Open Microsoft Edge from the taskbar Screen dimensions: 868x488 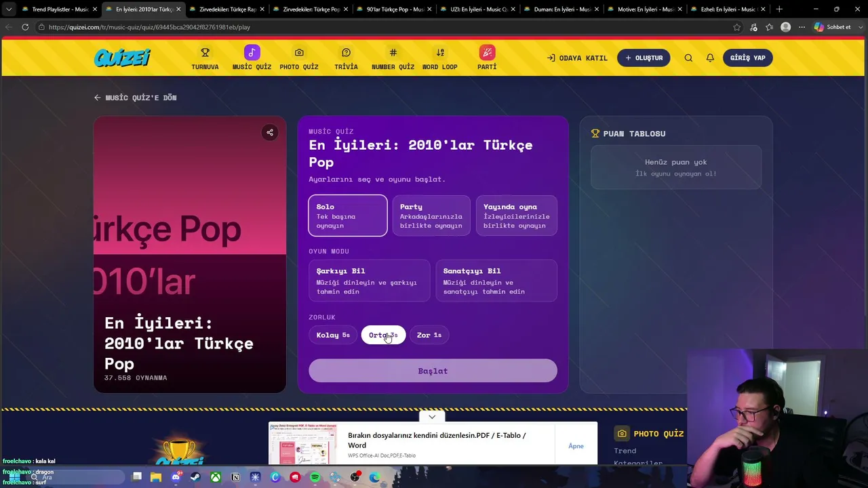(x=374, y=477)
